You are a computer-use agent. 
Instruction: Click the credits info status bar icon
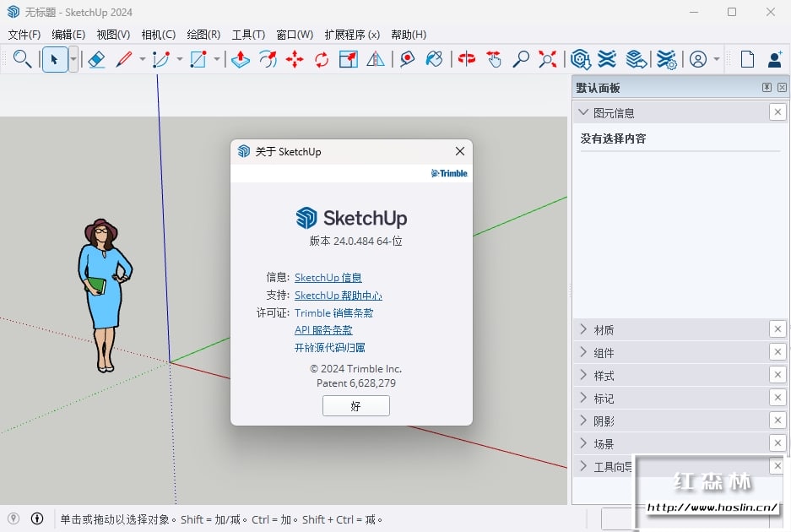tap(37, 518)
